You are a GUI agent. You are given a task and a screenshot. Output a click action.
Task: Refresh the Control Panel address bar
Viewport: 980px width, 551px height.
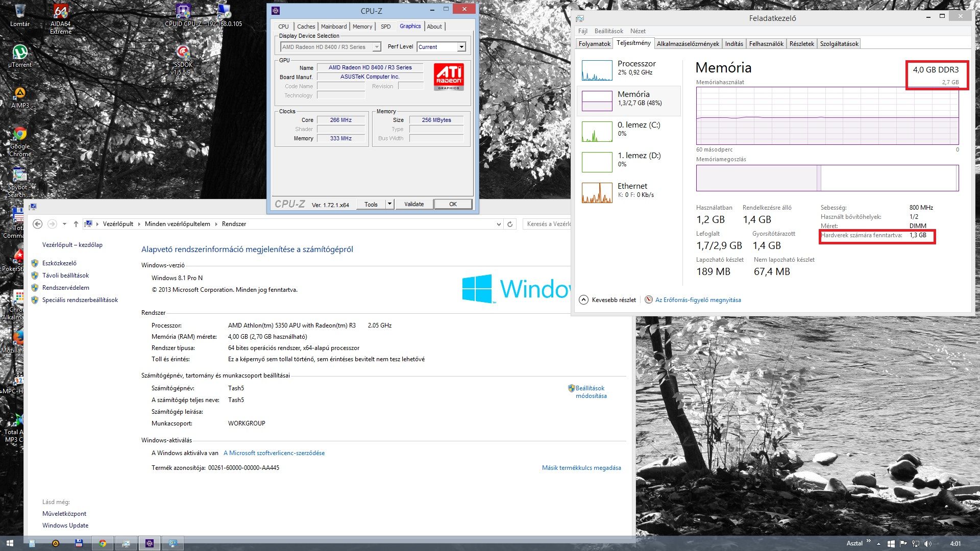[509, 224]
